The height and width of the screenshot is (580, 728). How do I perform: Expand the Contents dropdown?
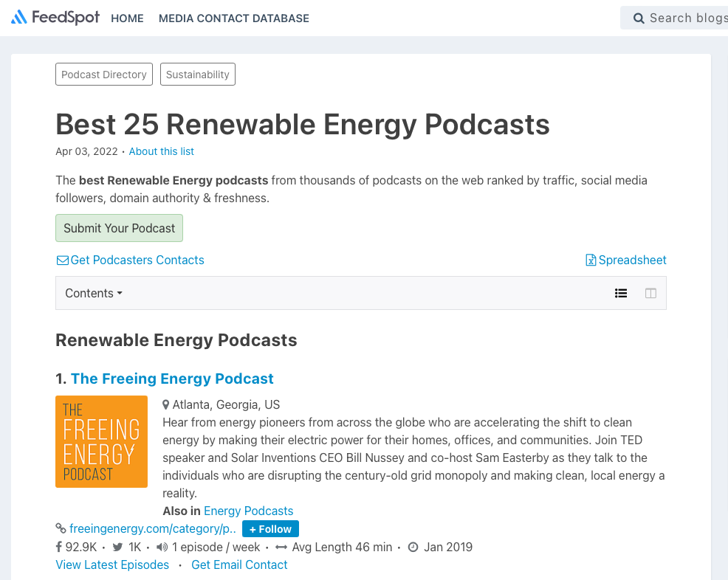[x=94, y=293]
